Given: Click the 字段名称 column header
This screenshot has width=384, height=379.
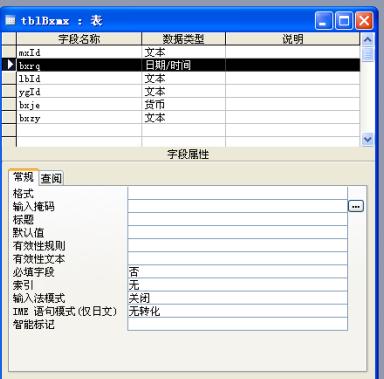Looking at the screenshot, I should coord(79,39).
